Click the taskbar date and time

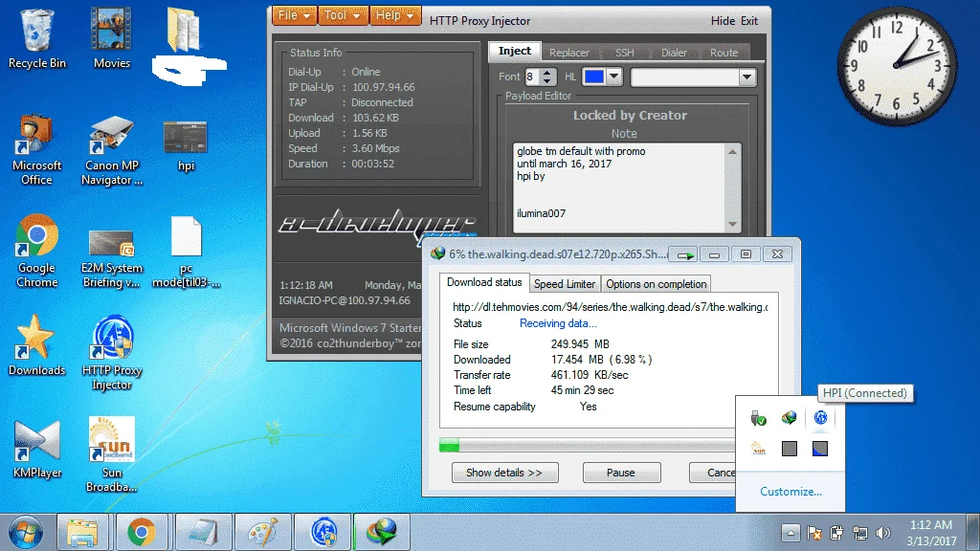coord(930,533)
